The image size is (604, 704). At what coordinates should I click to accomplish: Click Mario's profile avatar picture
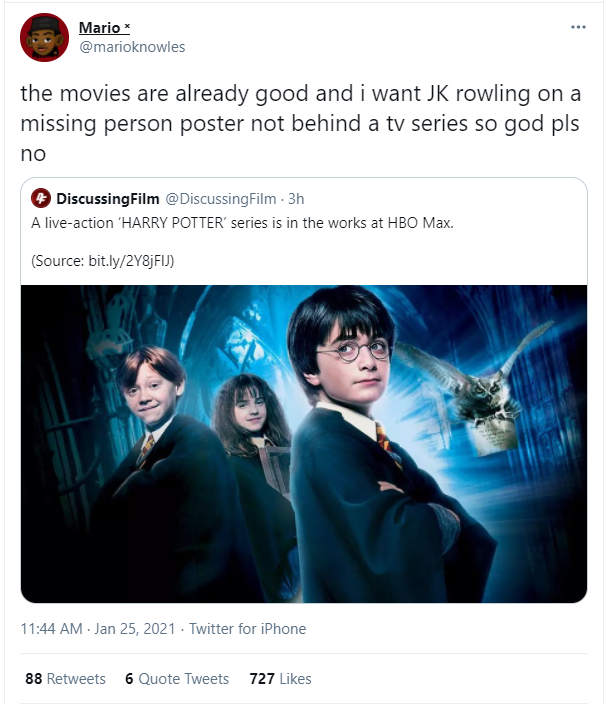pos(42,37)
